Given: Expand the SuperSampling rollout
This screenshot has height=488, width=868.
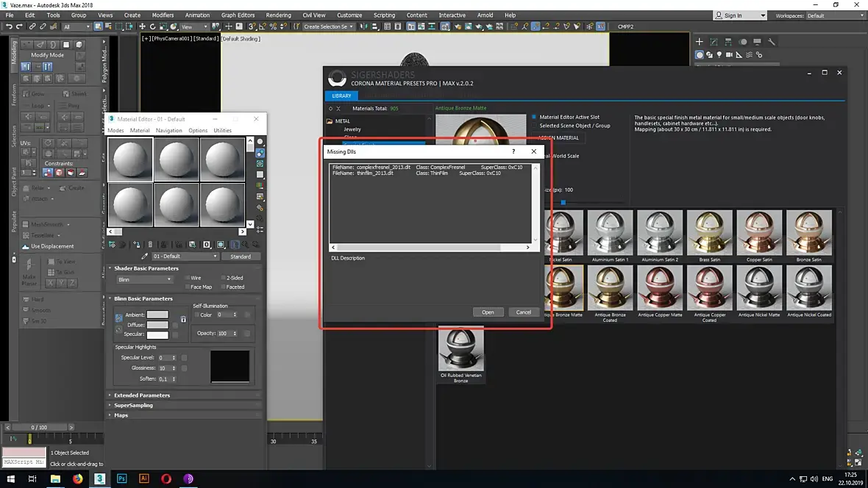Looking at the screenshot, I should point(133,405).
